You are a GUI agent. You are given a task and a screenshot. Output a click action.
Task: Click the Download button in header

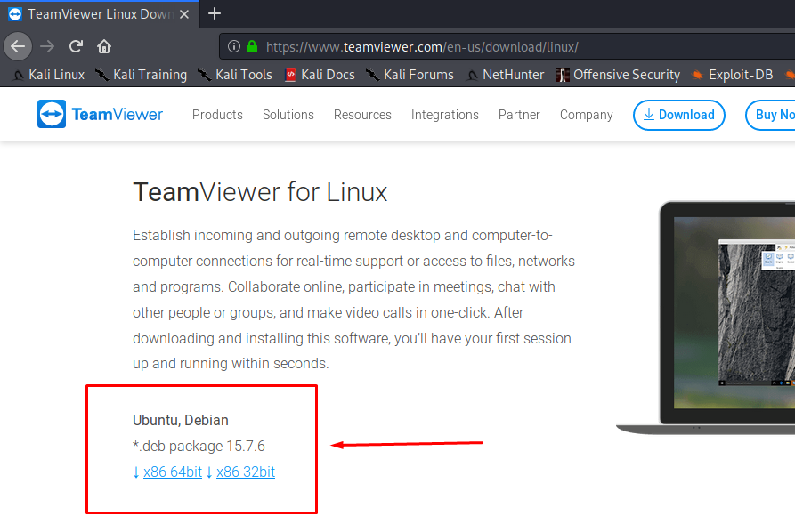(679, 115)
